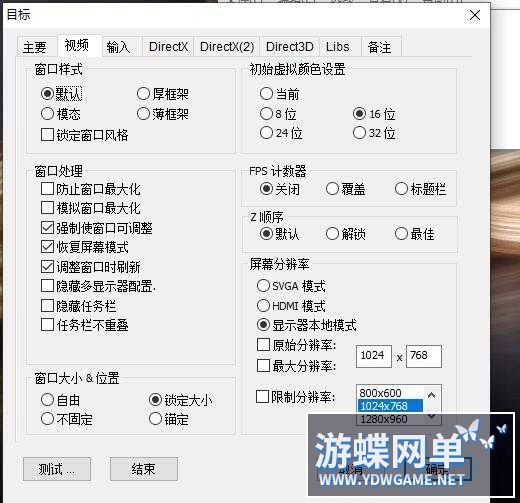The image size is (520, 503).
Task: Click resolution list scroll up arrow
Action: 432,396
